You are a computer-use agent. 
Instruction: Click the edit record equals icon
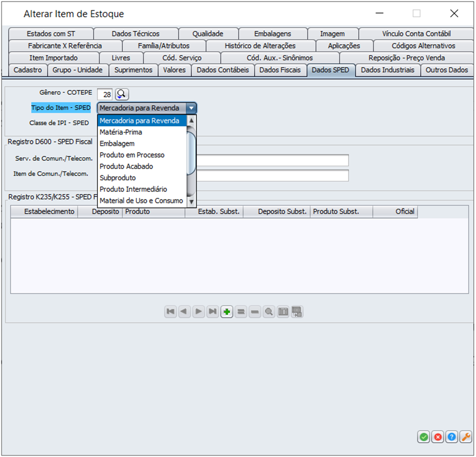[241, 312]
